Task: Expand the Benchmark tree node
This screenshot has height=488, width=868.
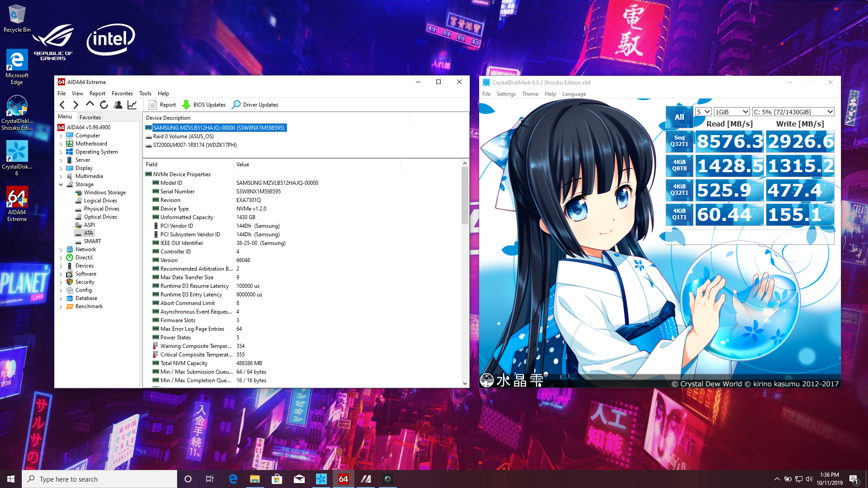Action: click(x=61, y=306)
